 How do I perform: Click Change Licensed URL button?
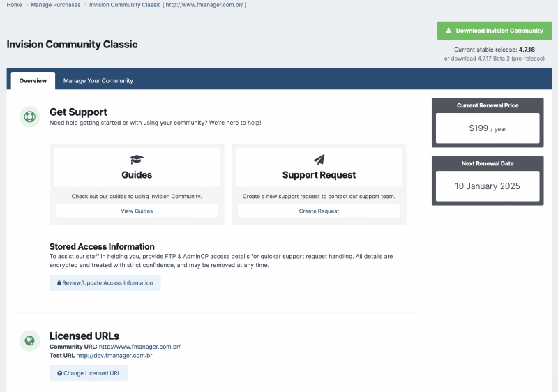89,373
